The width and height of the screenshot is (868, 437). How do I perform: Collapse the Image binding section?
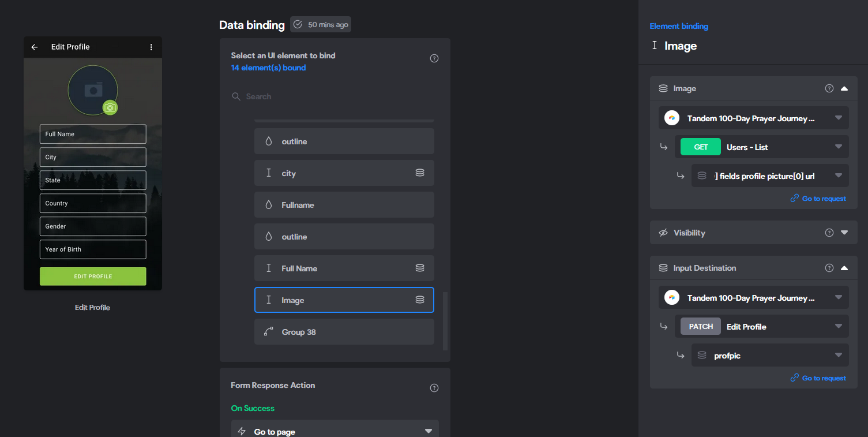[x=844, y=88]
